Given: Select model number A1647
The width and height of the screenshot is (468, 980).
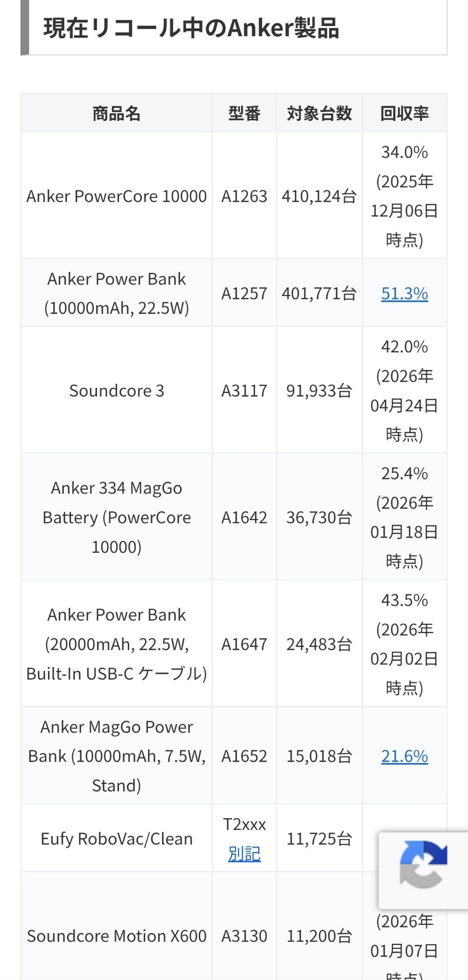Looking at the screenshot, I should 244,644.
